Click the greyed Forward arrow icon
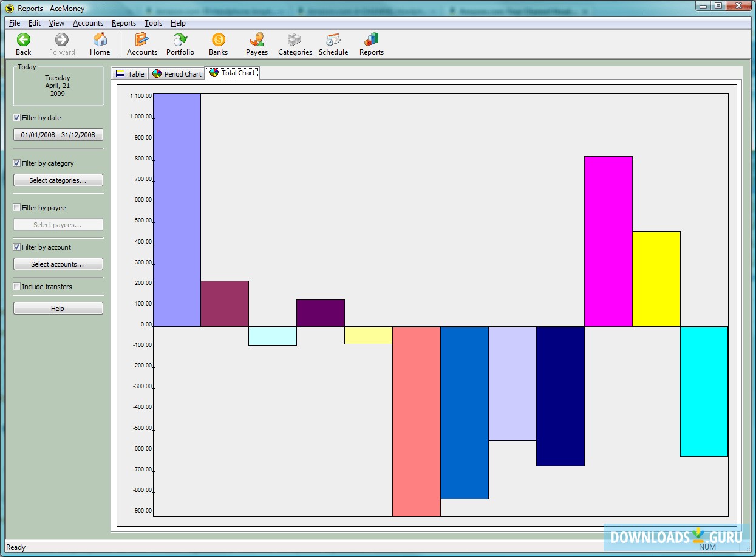Image resolution: width=756 pixels, height=557 pixels. pyautogui.click(x=62, y=40)
